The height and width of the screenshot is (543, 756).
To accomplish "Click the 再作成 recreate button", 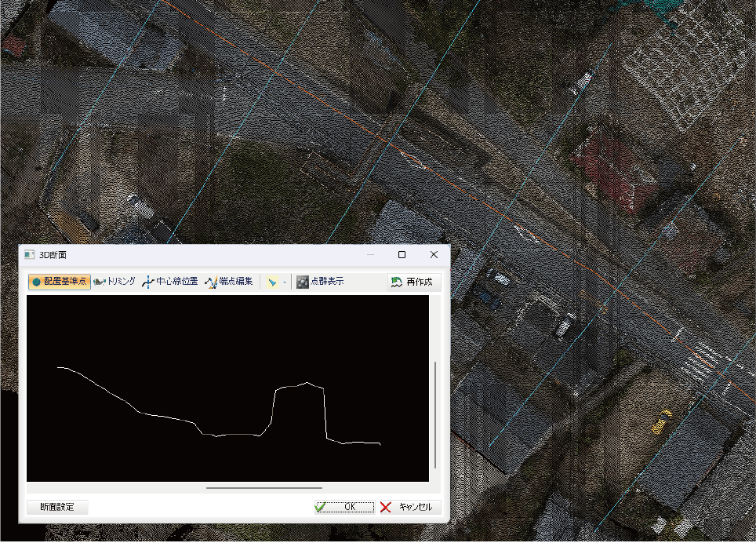I will (413, 282).
